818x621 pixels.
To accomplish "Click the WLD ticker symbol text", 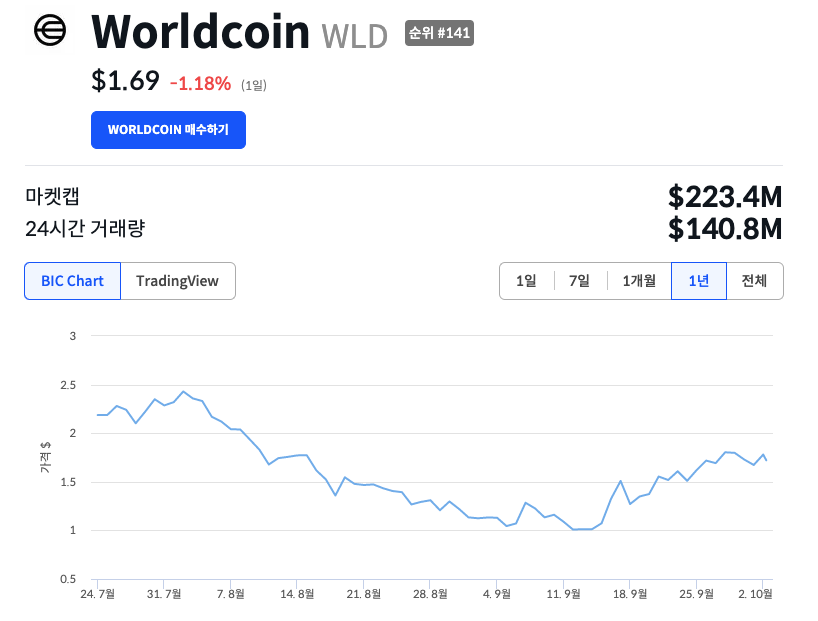I will 354,36.
